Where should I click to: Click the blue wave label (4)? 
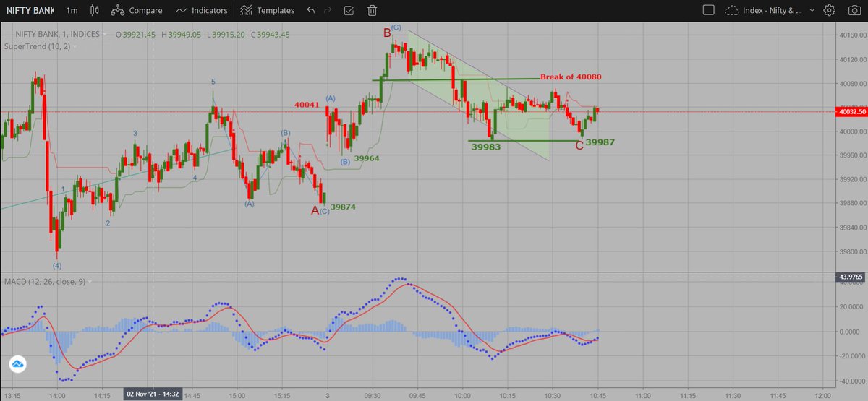56,265
